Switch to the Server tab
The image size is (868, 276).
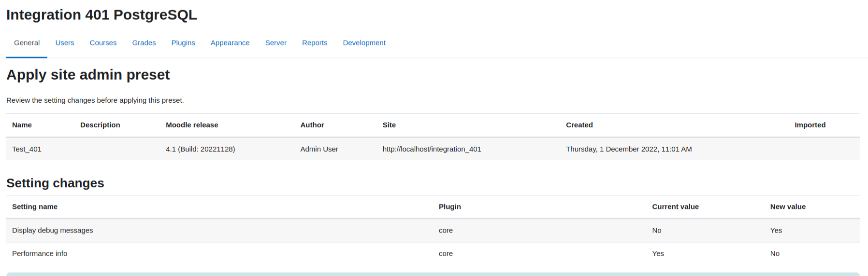pyautogui.click(x=276, y=43)
